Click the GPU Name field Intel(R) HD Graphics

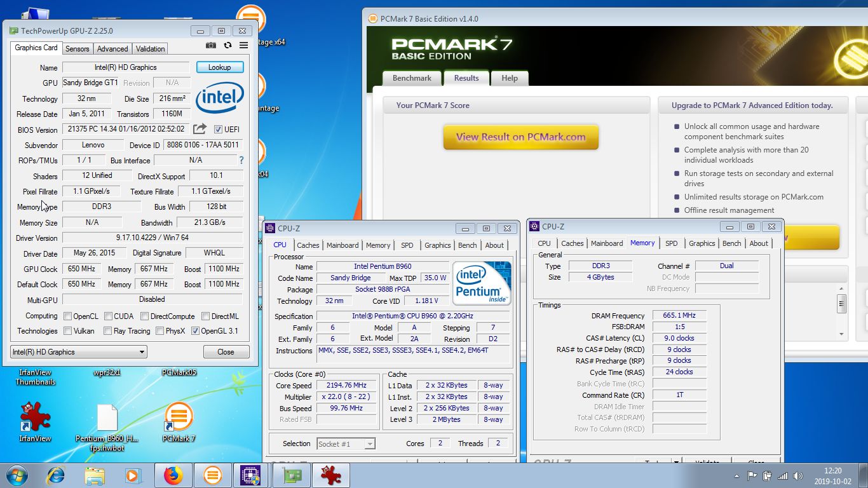[126, 67]
